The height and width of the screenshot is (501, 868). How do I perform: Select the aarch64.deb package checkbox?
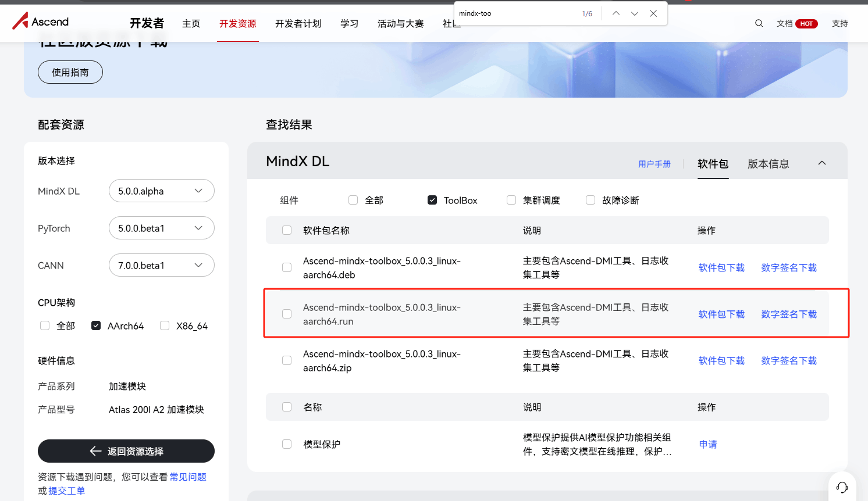tap(287, 267)
